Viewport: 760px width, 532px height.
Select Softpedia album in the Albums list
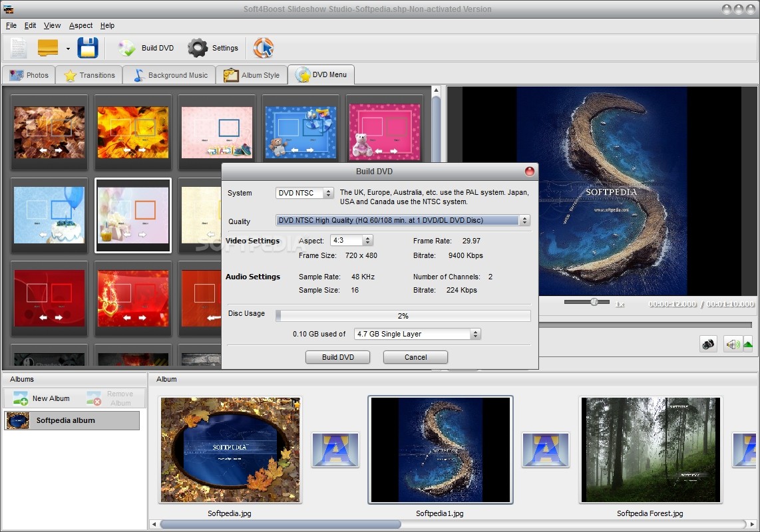pyautogui.click(x=72, y=420)
